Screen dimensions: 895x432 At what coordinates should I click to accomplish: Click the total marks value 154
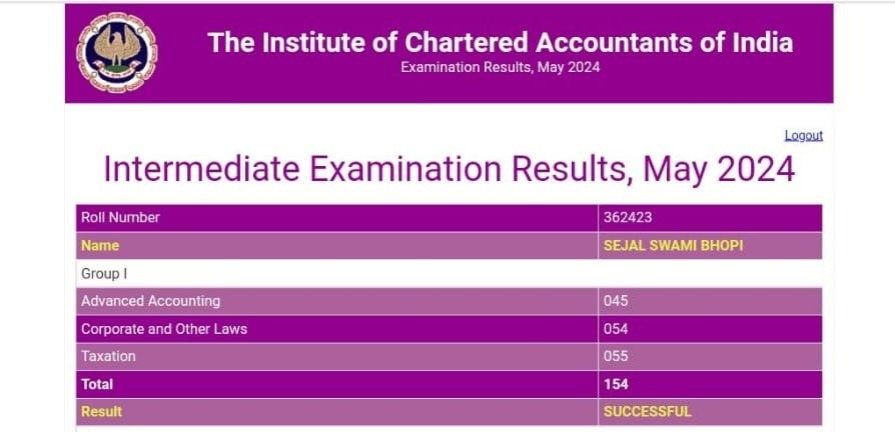click(616, 384)
